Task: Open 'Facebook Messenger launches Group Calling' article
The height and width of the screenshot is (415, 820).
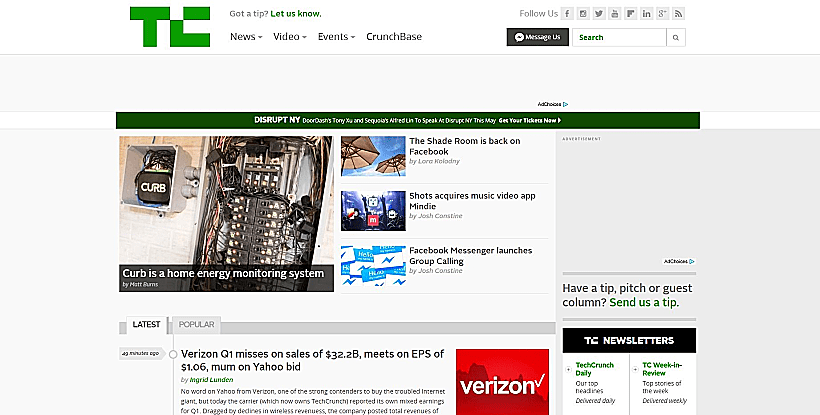Action: (470, 256)
